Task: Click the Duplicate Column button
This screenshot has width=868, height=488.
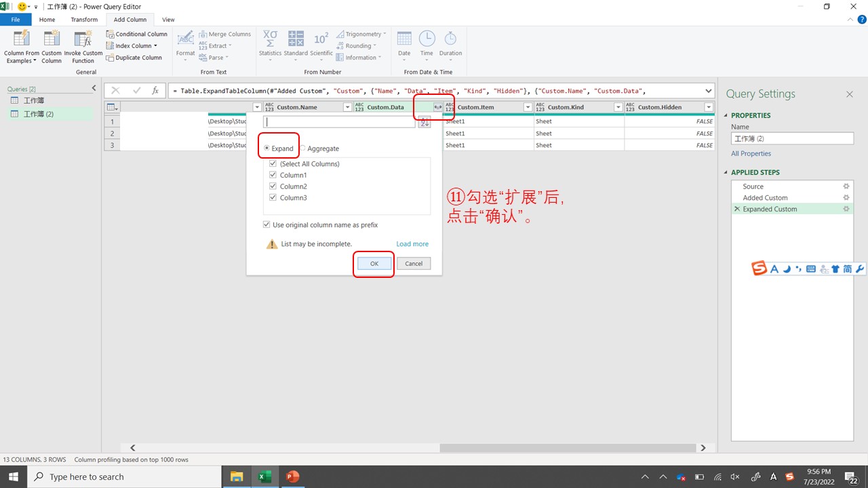Action: click(134, 58)
